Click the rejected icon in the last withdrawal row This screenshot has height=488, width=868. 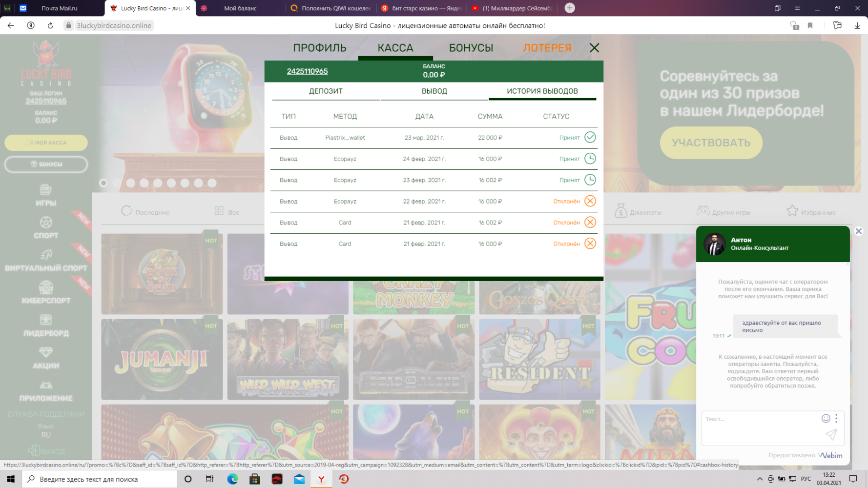[590, 244]
